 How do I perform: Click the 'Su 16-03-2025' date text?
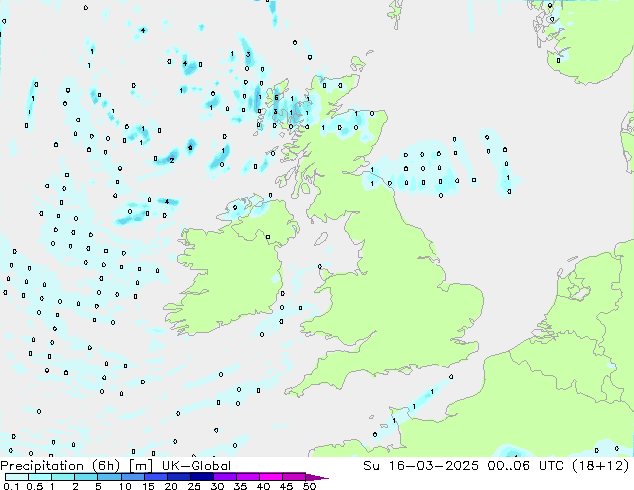click(x=421, y=465)
